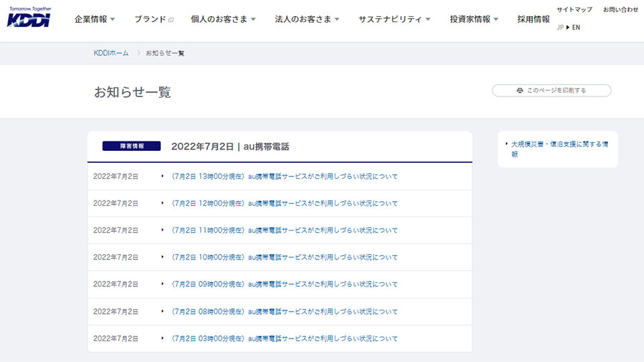Switch the site language to EN
The height and width of the screenshot is (362, 644).
(x=576, y=27)
